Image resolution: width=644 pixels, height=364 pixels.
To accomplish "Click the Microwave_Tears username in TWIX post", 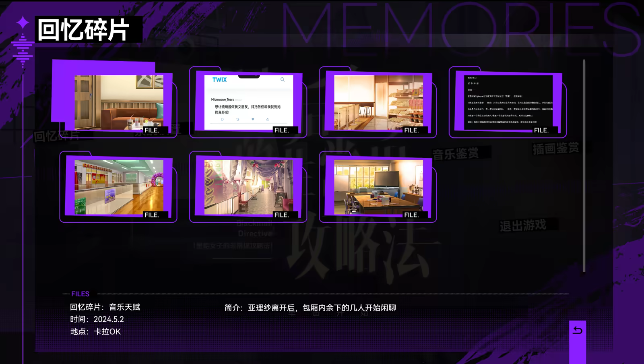I will click(x=222, y=99).
